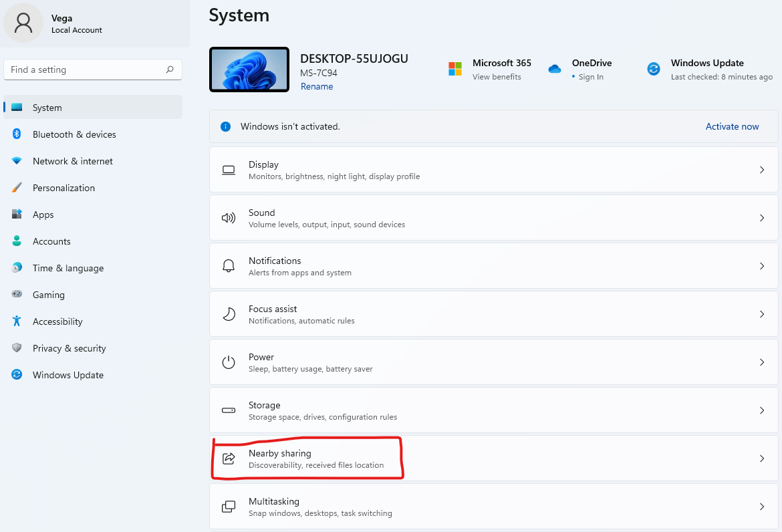Click the Focus assist moon icon
This screenshot has width=782, height=532.
click(x=229, y=314)
